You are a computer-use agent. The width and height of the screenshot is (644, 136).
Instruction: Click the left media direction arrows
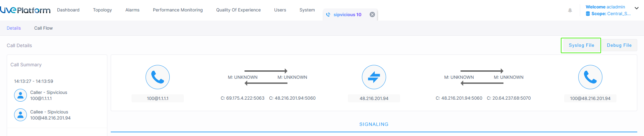pyautogui.click(x=266, y=77)
